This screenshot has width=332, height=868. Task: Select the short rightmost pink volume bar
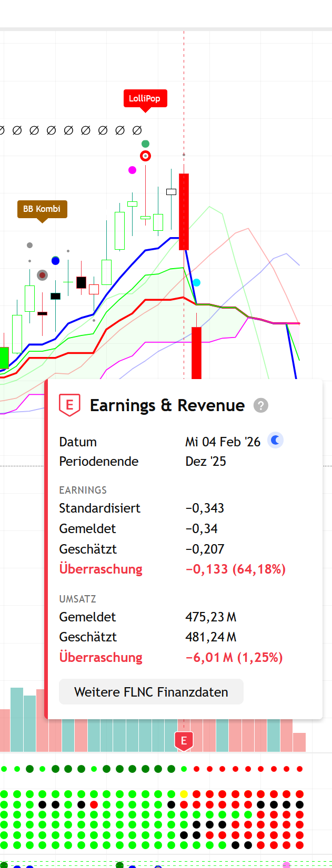[x=299, y=742]
